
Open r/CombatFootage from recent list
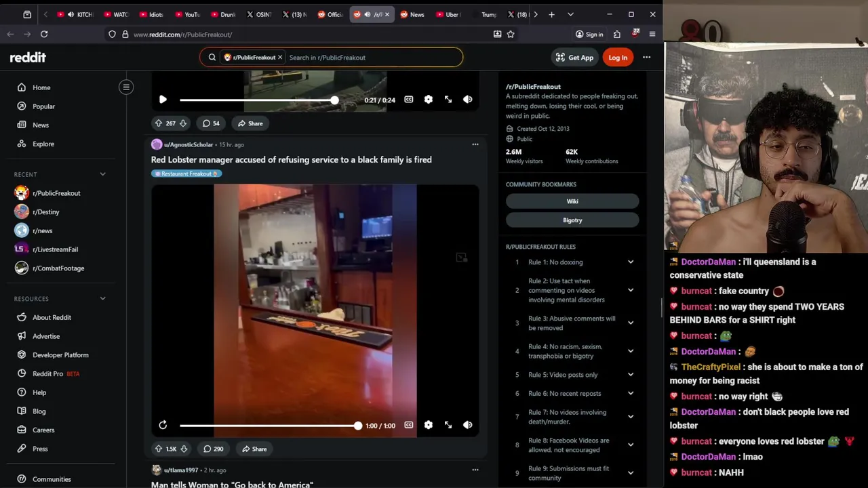pos(58,268)
